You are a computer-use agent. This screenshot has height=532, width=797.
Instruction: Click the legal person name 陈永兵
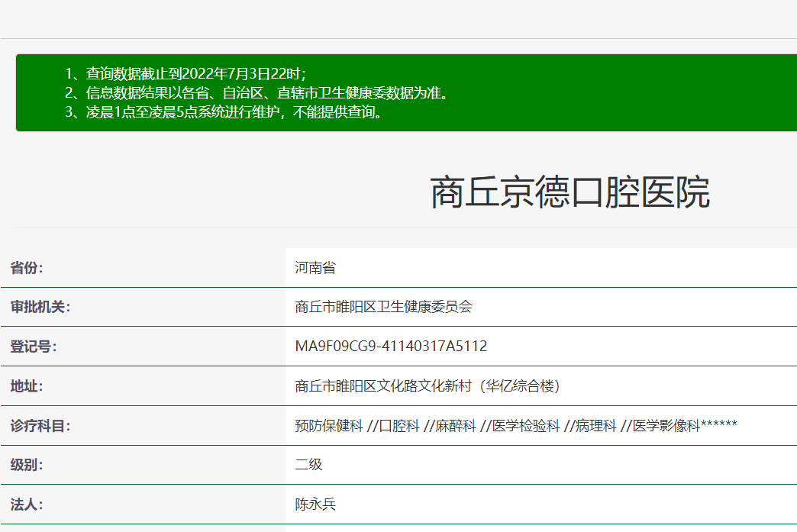pyautogui.click(x=315, y=504)
